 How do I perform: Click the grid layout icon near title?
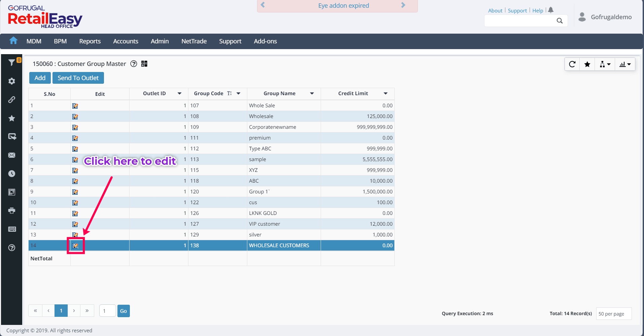click(144, 64)
